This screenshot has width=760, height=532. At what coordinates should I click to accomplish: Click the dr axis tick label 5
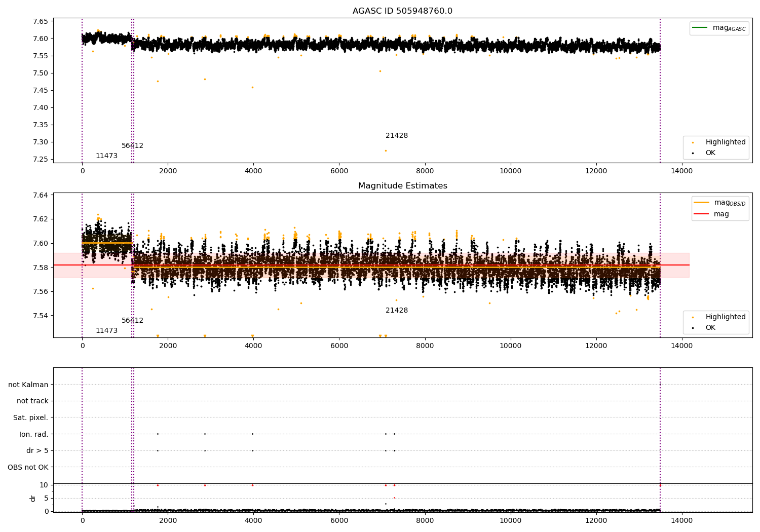(46, 498)
